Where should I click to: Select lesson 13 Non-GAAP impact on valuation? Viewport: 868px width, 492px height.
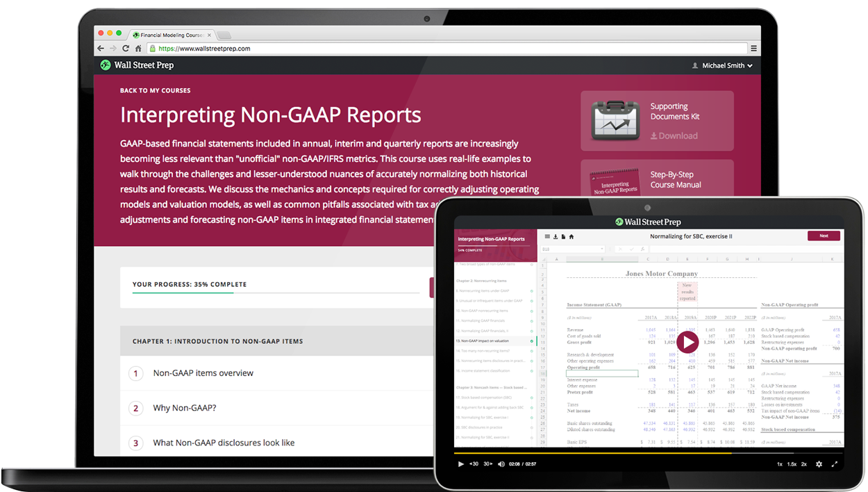tap(496, 341)
